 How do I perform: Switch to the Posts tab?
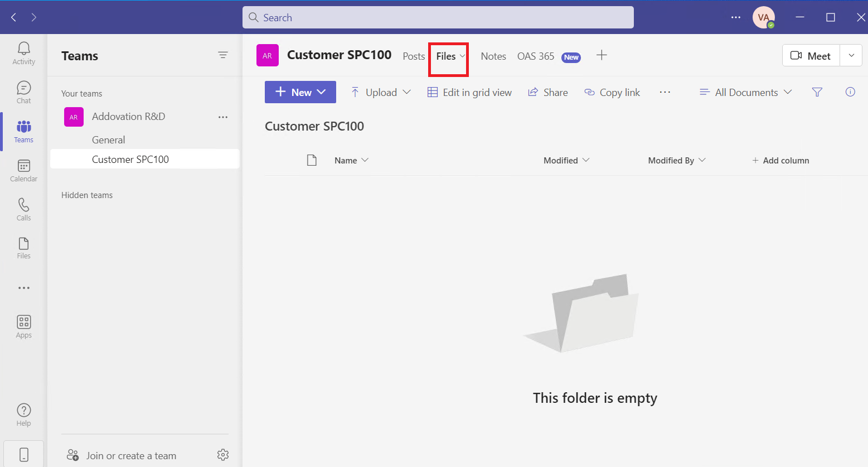pyautogui.click(x=413, y=56)
